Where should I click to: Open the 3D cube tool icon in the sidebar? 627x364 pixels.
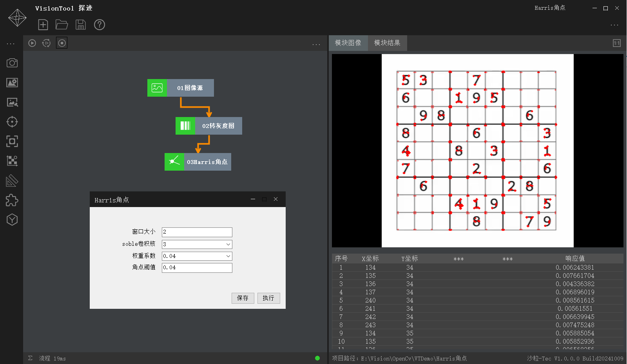[x=12, y=220]
